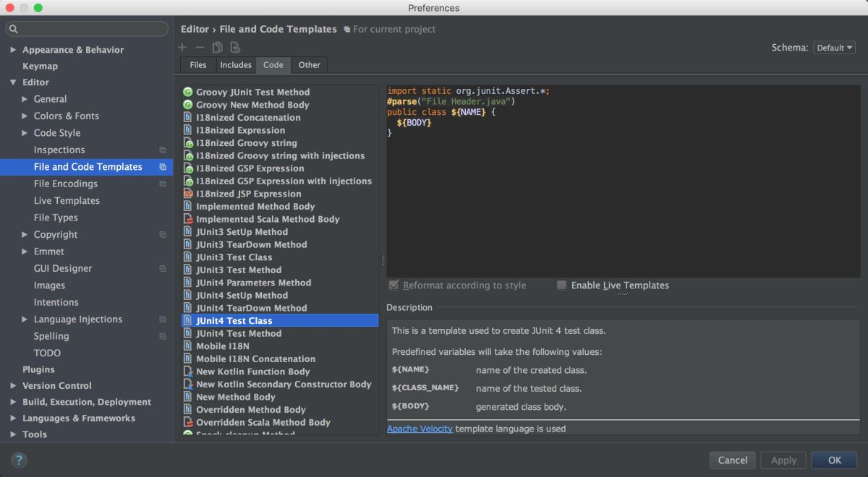Open the Intentions settings page
868x477 pixels.
pos(56,303)
